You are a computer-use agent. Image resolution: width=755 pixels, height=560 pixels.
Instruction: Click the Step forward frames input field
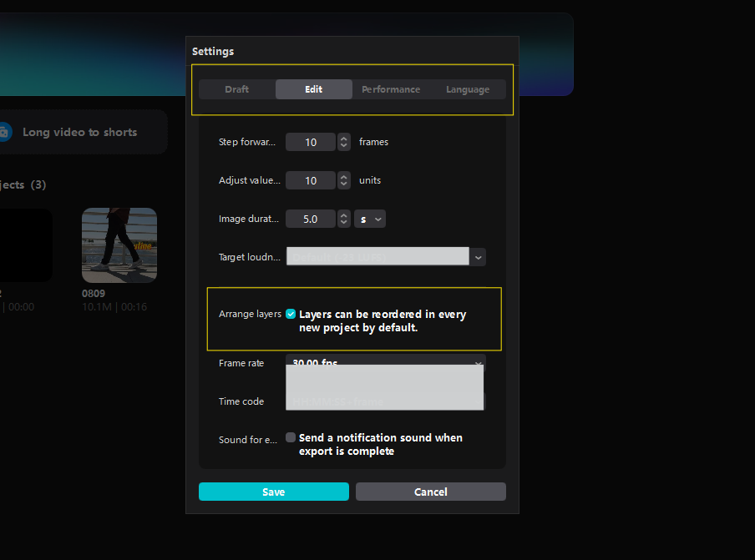[311, 143]
